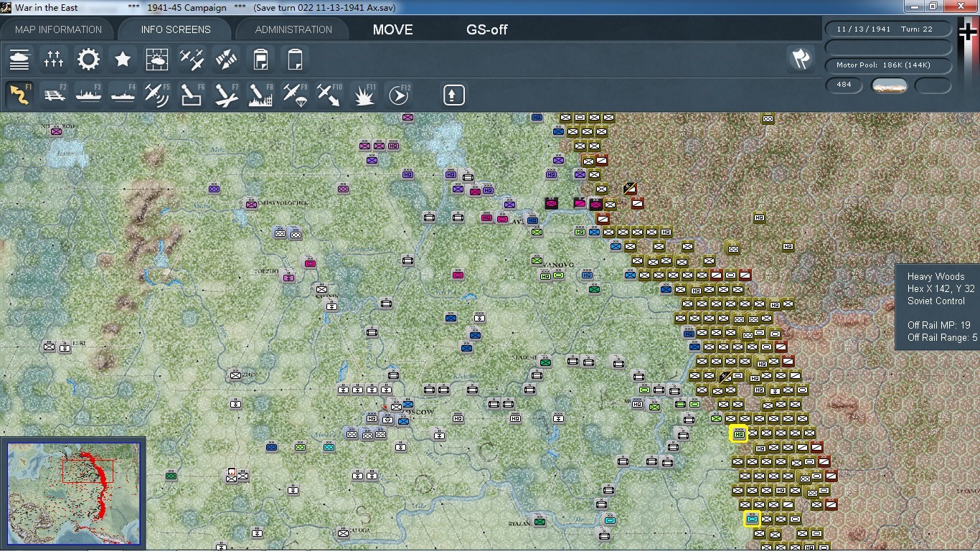
Task: Select the yellow-highlighted cyan unit counter
Action: point(752,519)
